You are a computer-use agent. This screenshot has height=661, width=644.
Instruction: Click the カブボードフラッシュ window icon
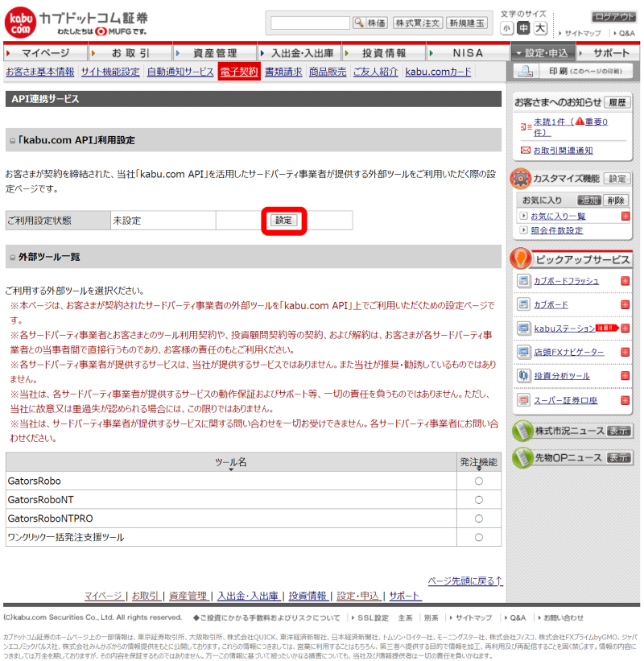(x=523, y=281)
